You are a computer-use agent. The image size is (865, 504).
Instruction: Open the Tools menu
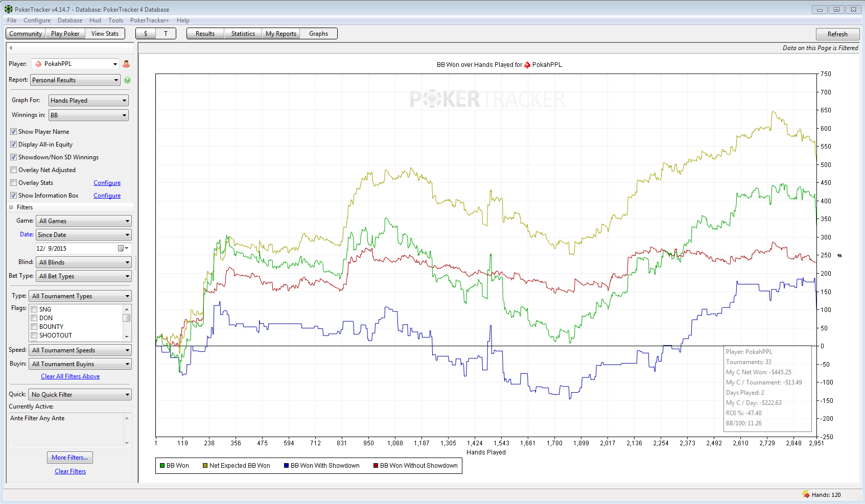(115, 20)
